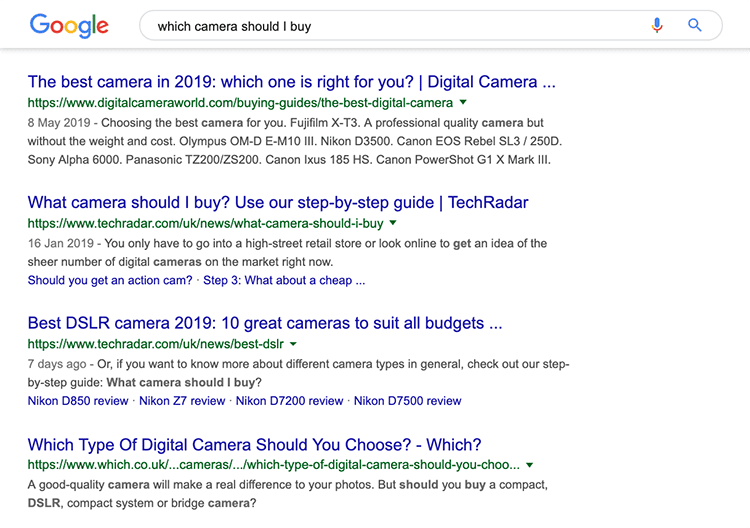This screenshot has height=528, width=750.
Task: Open 'Best DSLR camera 2019' result
Action: click(x=265, y=323)
